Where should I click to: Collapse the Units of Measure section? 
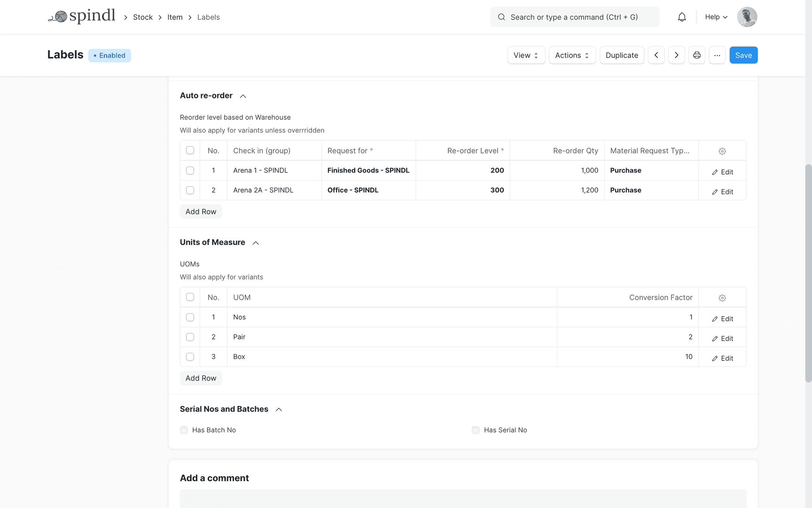pyautogui.click(x=255, y=243)
